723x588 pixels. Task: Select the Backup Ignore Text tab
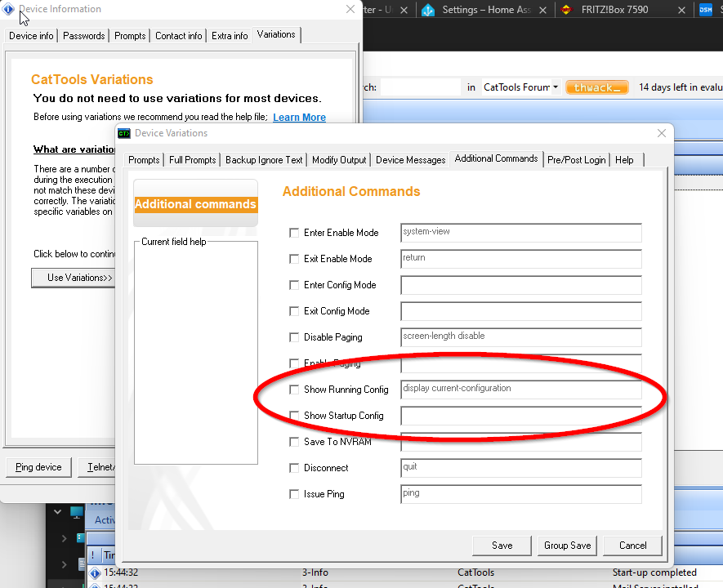(x=264, y=160)
